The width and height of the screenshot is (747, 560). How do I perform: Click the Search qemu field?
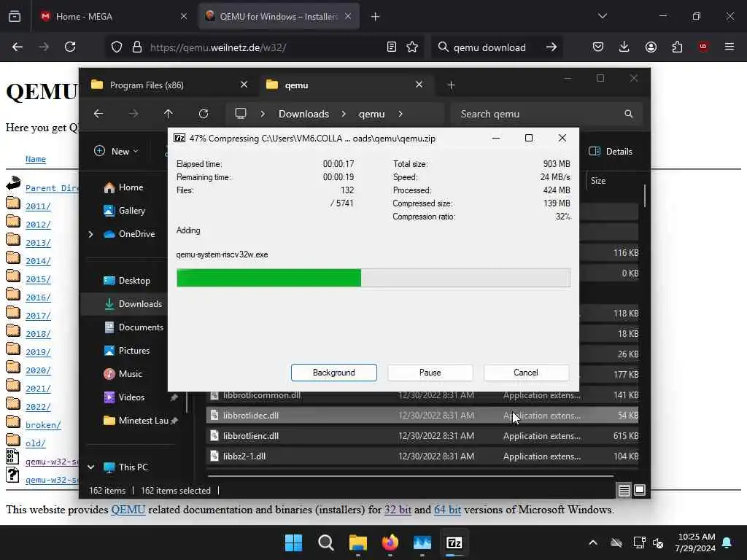[546, 114]
